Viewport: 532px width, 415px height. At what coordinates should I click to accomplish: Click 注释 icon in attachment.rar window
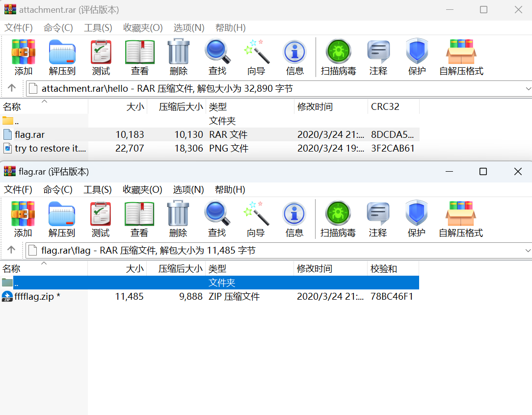(x=378, y=52)
